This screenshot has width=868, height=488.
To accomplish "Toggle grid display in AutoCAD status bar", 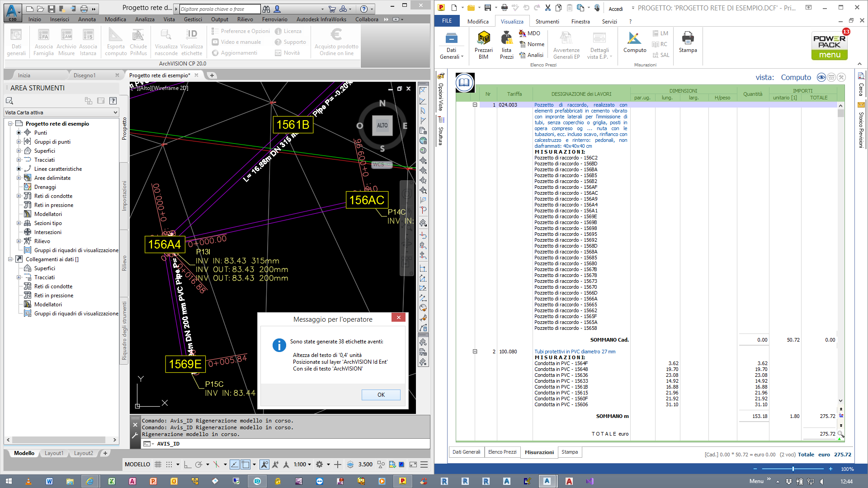I will [x=158, y=464].
